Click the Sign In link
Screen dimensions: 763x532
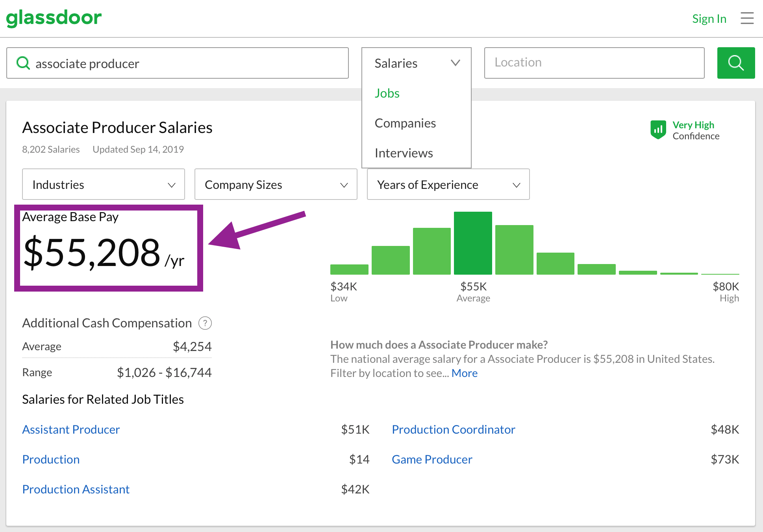click(x=709, y=18)
